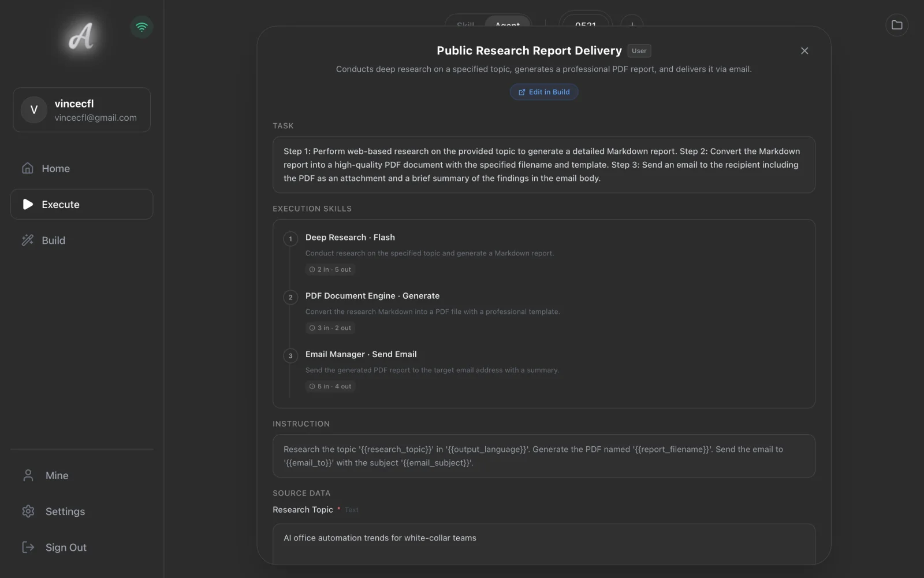The image size is (924, 578).
Task: Click the Settings gear icon
Action: pos(28,511)
